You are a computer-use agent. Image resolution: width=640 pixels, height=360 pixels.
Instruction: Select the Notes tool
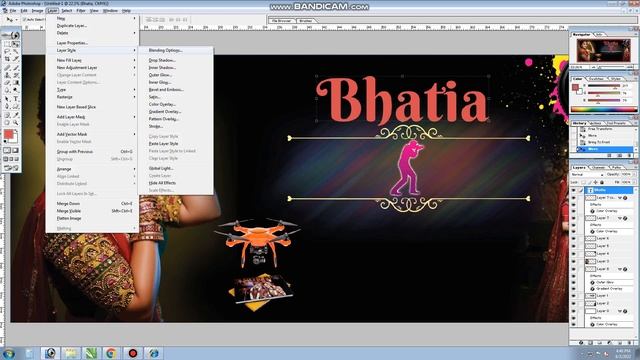coord(7,115)
